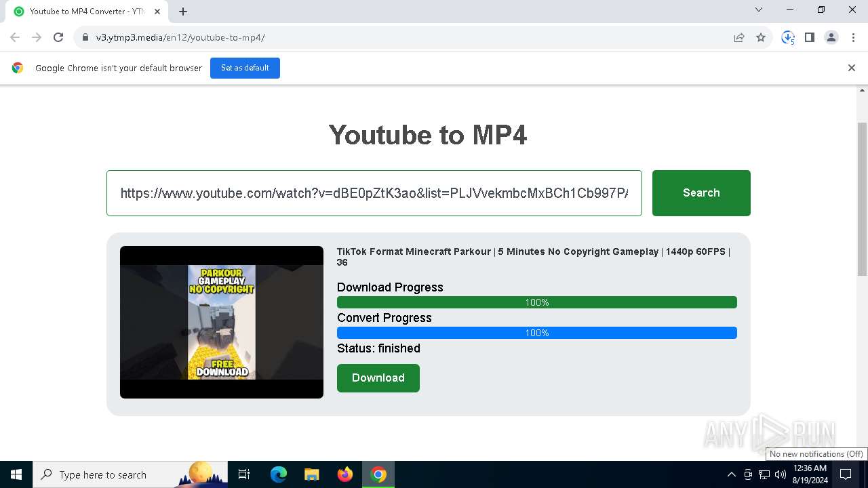Click the blue Convert Progress bar
Viewport: 868px width, 488px height.
(x=537, y=333)
